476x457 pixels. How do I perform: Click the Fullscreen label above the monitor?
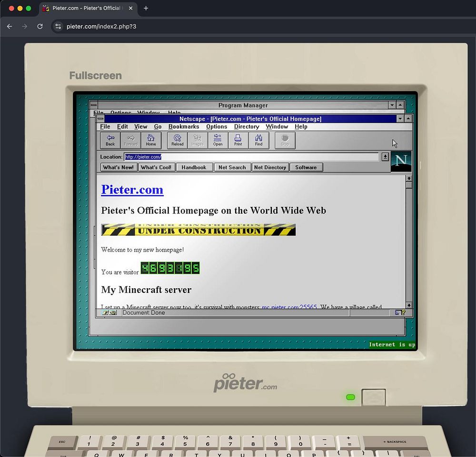pyautogui.click(x=95, y=76)
